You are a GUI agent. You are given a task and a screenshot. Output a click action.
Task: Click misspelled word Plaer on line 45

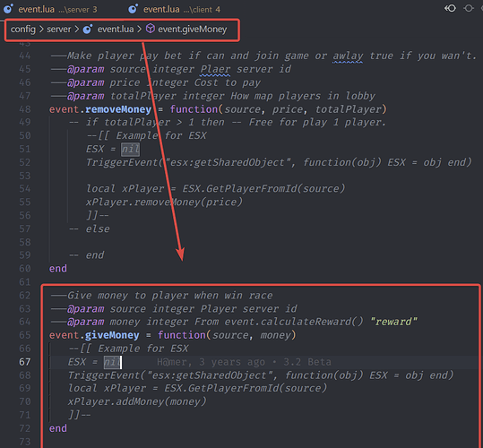215,69
